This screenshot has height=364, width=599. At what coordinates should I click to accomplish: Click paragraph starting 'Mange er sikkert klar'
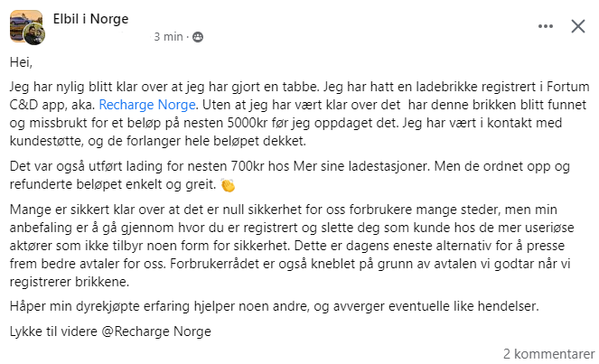[292, 246]
